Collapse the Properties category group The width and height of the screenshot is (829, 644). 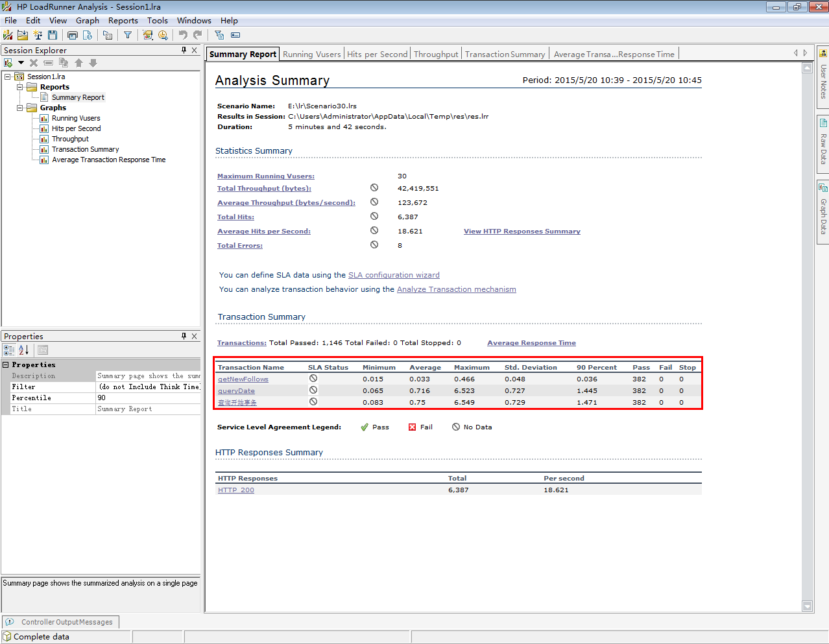(6, 365)
